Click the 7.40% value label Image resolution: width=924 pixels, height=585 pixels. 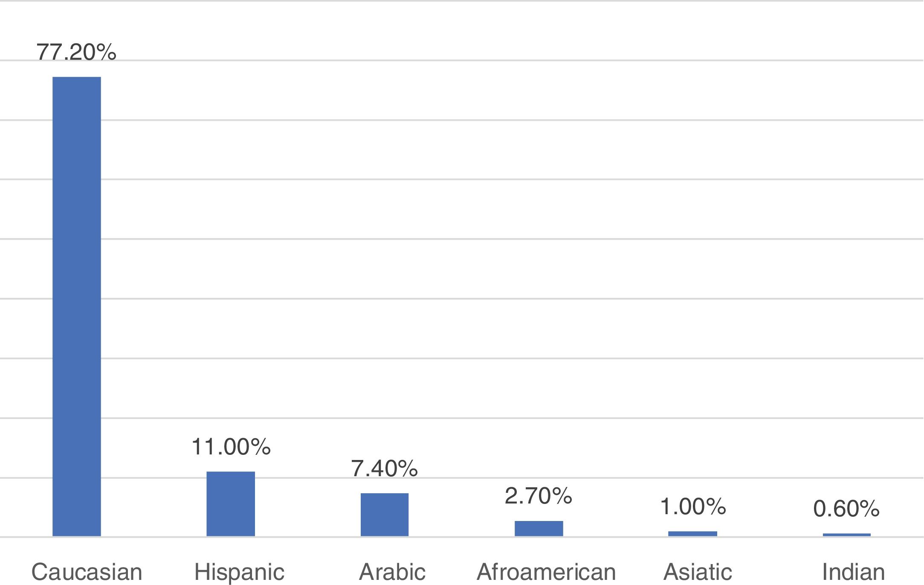[x=384, y=469]
